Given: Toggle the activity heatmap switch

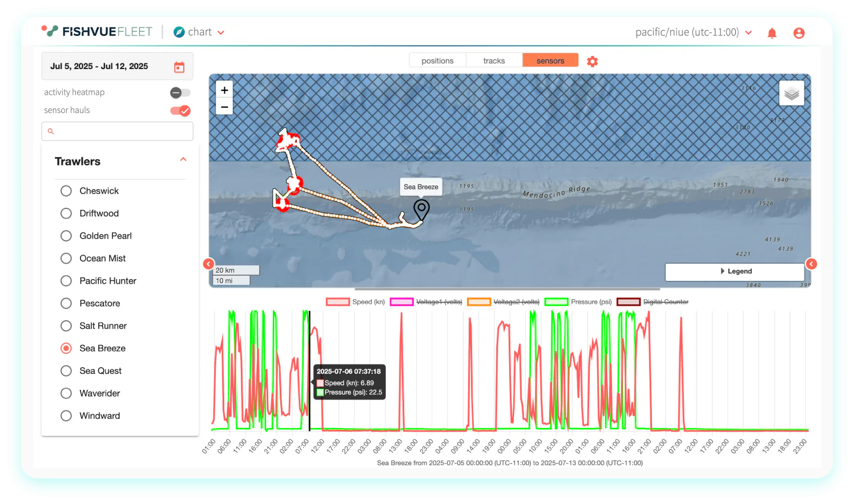Looking at the screenshot, I should (x=180, y=92).
